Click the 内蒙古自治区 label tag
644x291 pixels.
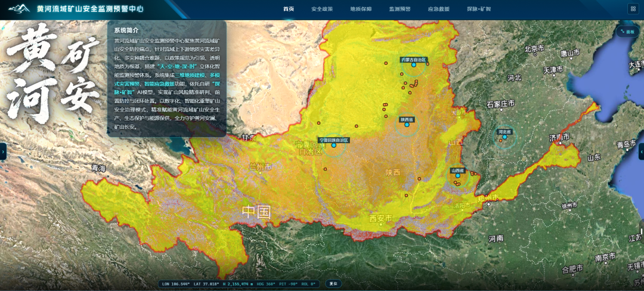tap(414, 60)
